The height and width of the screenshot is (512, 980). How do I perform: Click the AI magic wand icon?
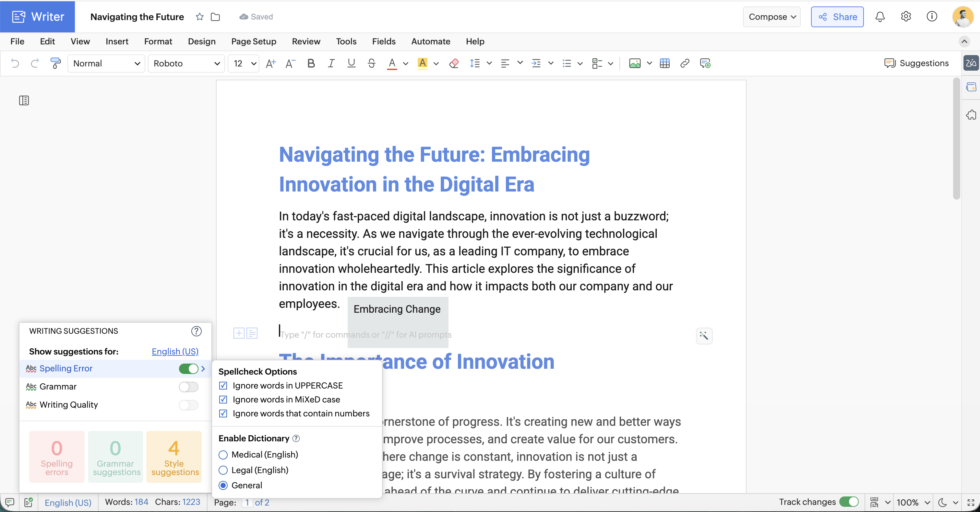704,336
